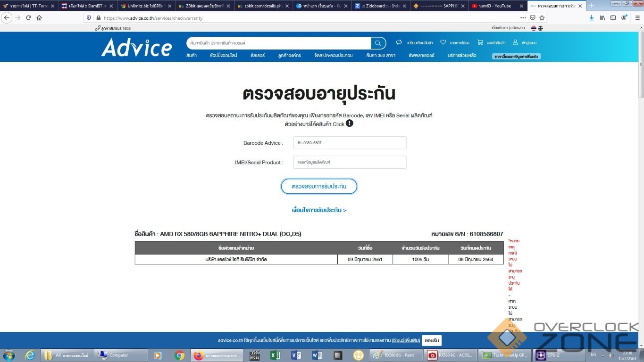Screen dimensions: 644x362
Task: Click the barcode example info icon
Action: pos(349,123)
